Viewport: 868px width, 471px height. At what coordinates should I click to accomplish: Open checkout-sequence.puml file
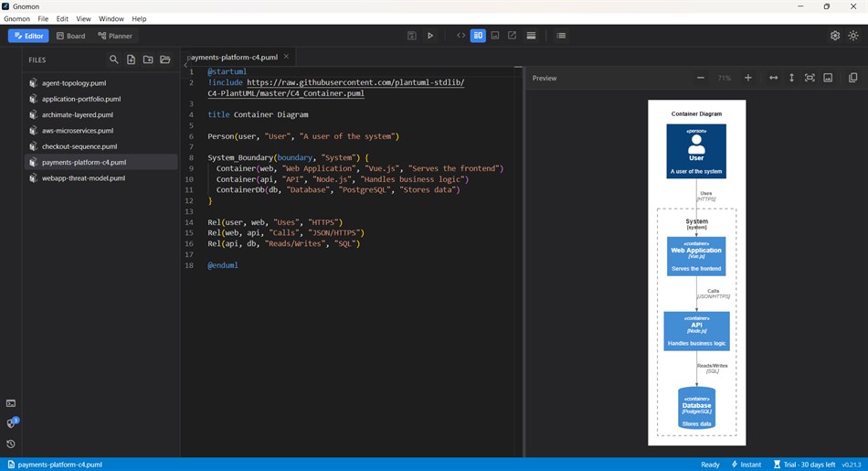tap(101, 146)
